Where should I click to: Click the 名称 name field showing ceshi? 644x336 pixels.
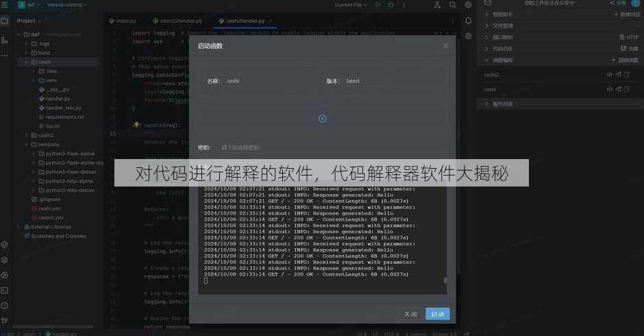click(271, 81)
